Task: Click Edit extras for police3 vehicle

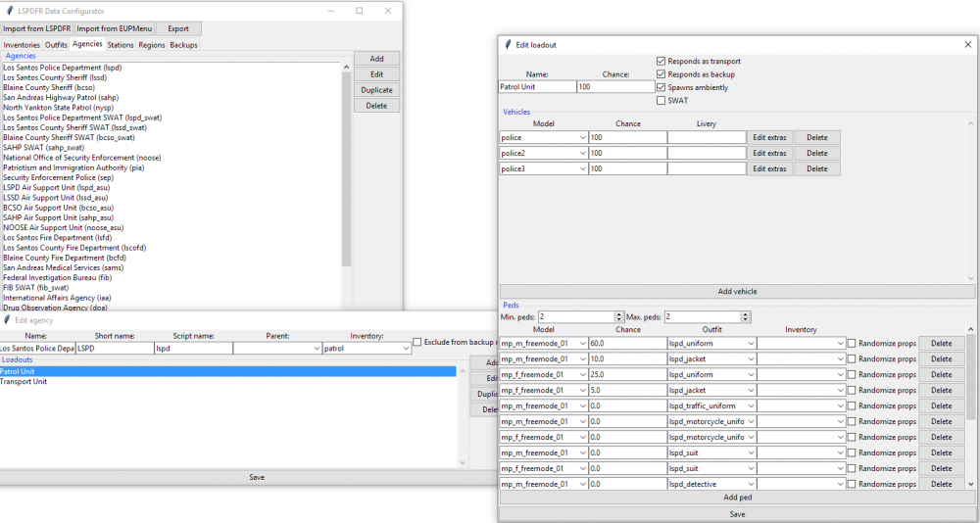Action: [769, 168]
